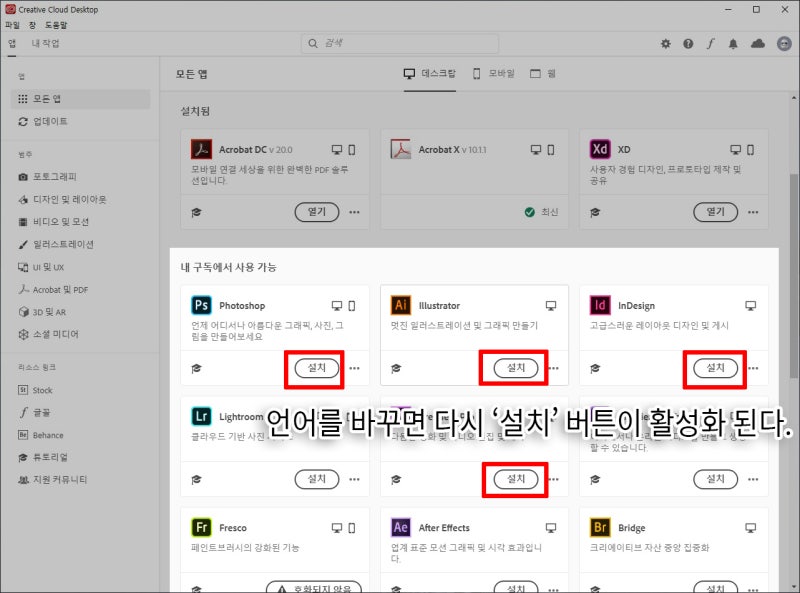The height and width of the screenshot is (593, 800).
Task: Open tutorials icon on Acrobat DC card
Action: [x=196, y=212]
